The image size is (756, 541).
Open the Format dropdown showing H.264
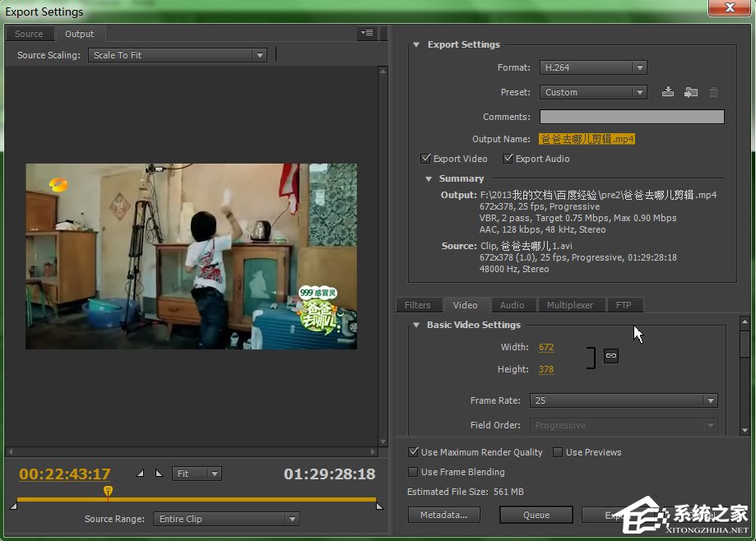592,67
